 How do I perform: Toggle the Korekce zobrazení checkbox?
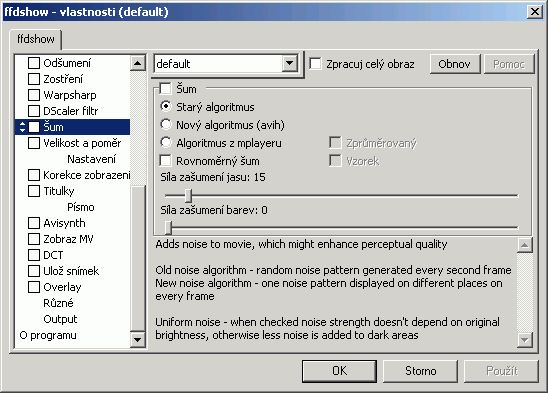tap(34, 175)
